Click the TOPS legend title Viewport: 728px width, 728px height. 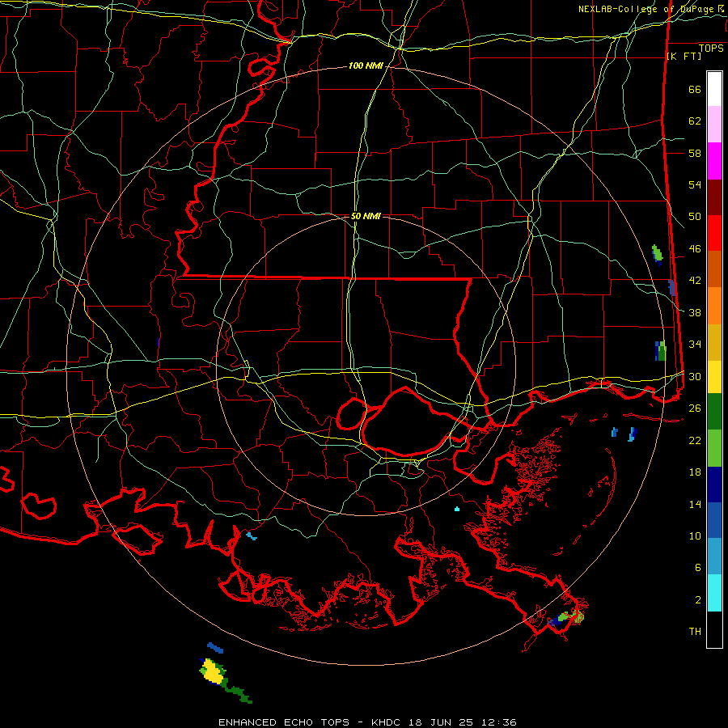pos(711,49)
